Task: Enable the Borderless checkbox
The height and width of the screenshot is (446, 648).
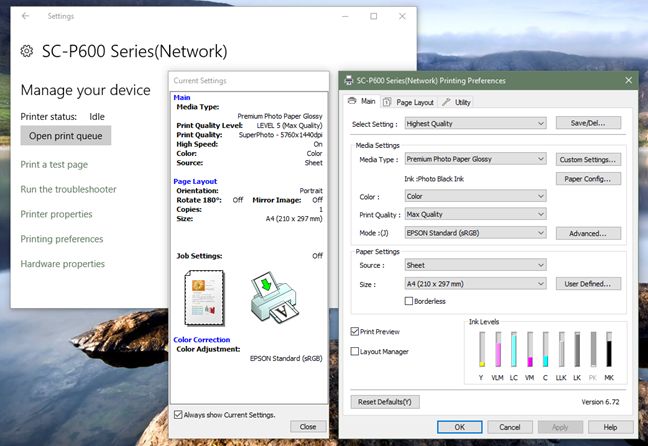Action: pos(410,301)
